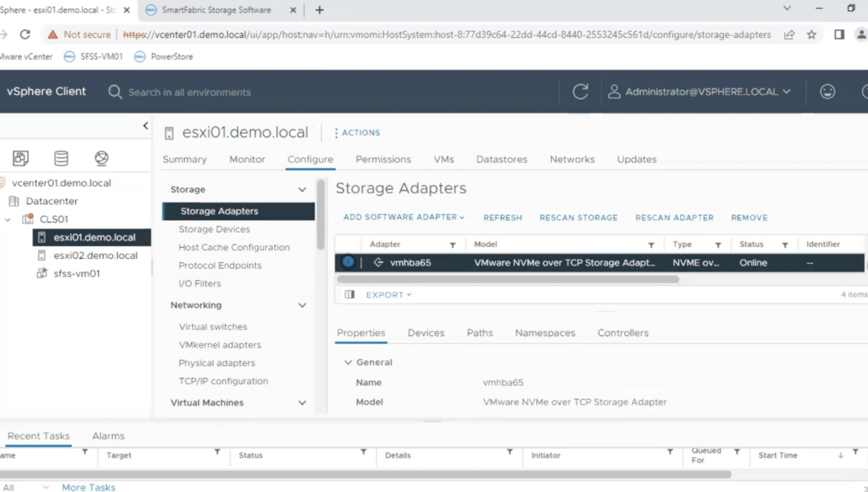
Task: Reload the browser page
Action: pos(25,34)
